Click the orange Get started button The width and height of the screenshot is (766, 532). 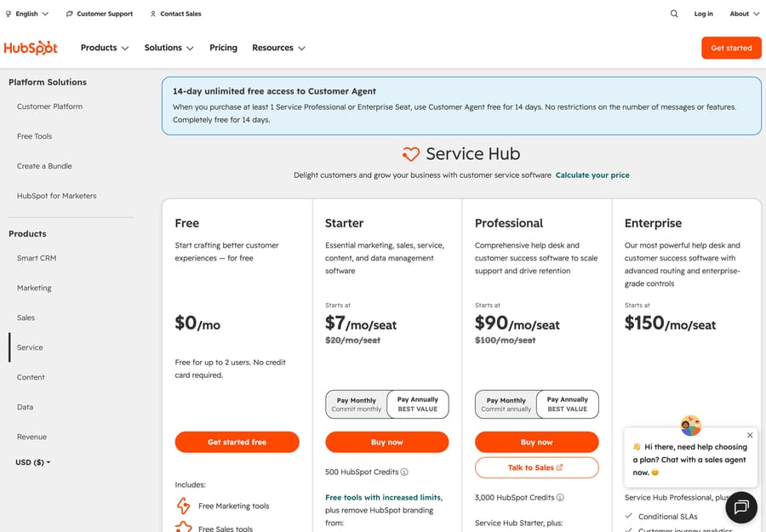[x=731, y=48]
